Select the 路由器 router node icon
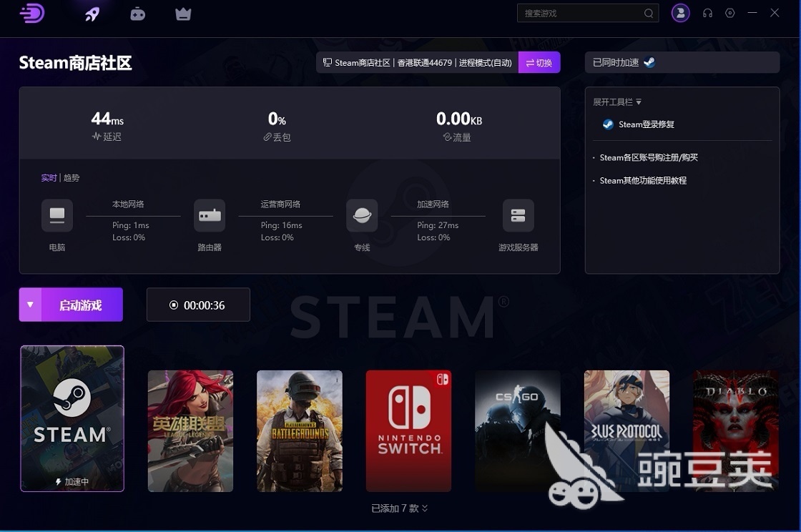The height and width of the screenshot is (532, 801). pyautogui.click(x=210, y=215)
